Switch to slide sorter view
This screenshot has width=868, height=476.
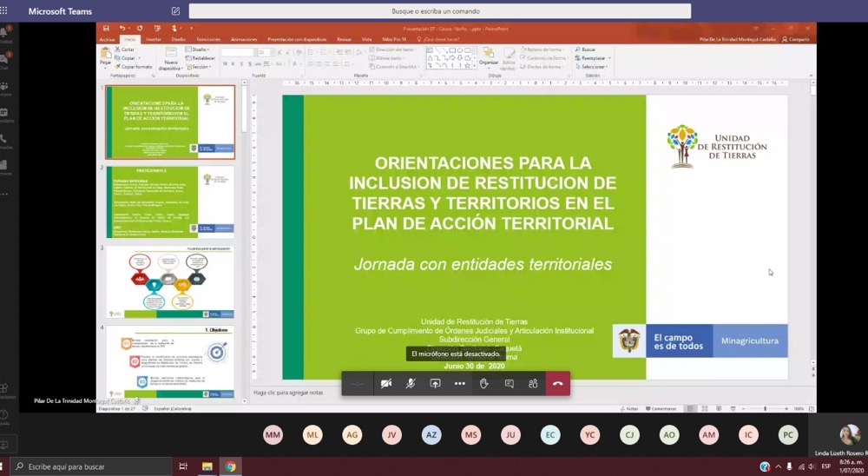click(x=704, y=408)
